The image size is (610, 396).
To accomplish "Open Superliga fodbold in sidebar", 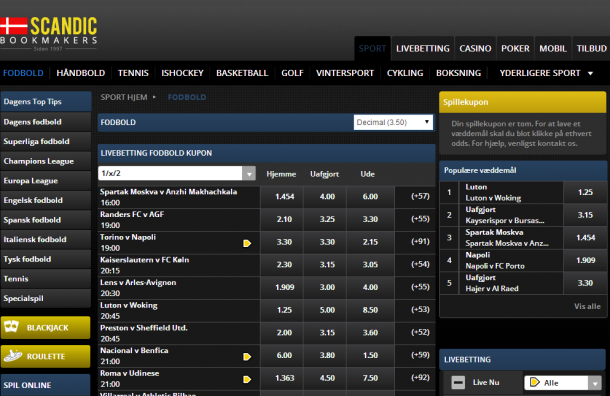I will click(46, 141).
